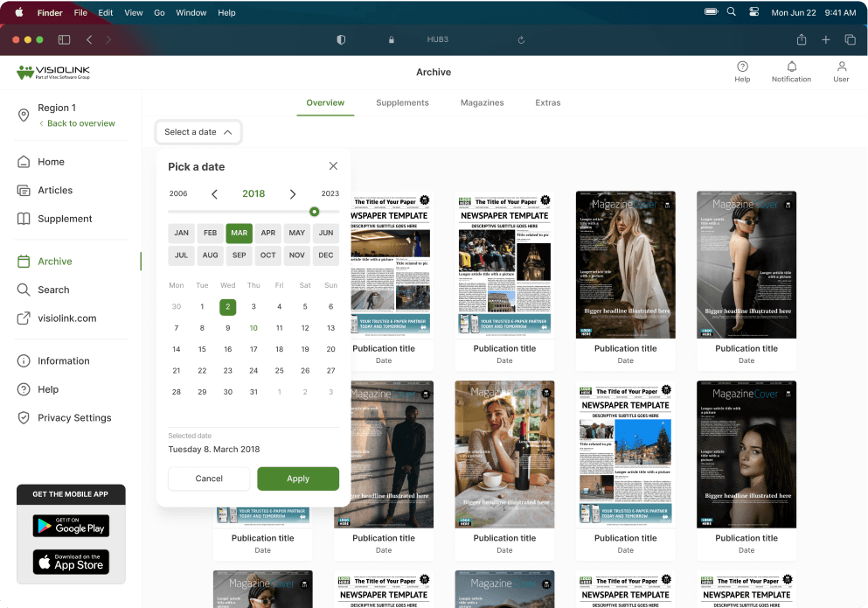The image size is (868, 608).
Task: Select JUN month chip
Action: pyautogui.click(x=326, y=233)
